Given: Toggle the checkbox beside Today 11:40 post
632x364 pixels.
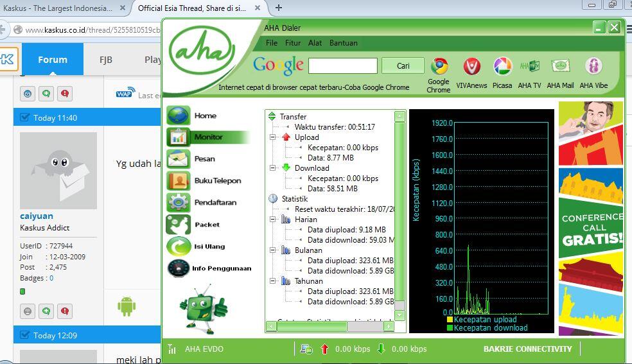Looking at the screenshot, I should 25,117.
